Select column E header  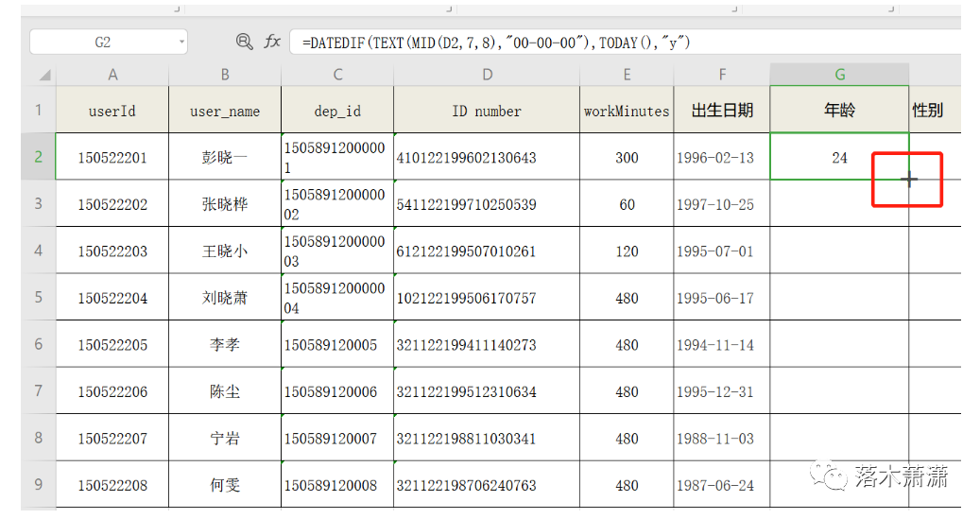[627, 75]
